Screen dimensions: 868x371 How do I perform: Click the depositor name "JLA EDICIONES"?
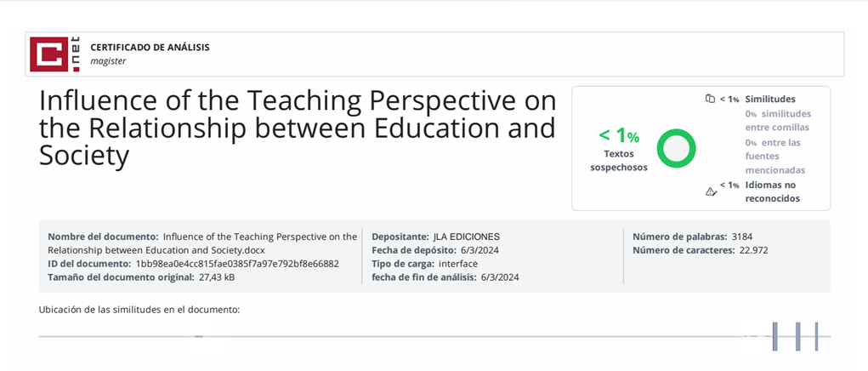[466, 237]
